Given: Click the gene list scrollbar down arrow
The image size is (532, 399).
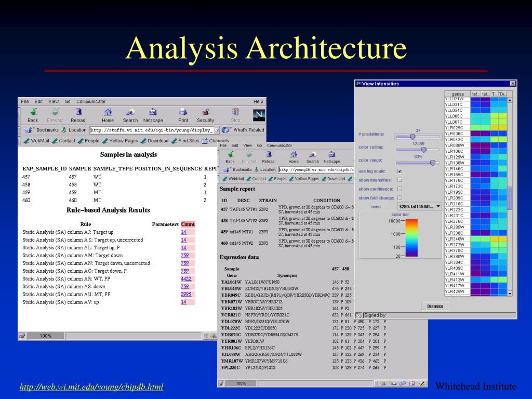Looking at the screenshot, I should [510, 293].
